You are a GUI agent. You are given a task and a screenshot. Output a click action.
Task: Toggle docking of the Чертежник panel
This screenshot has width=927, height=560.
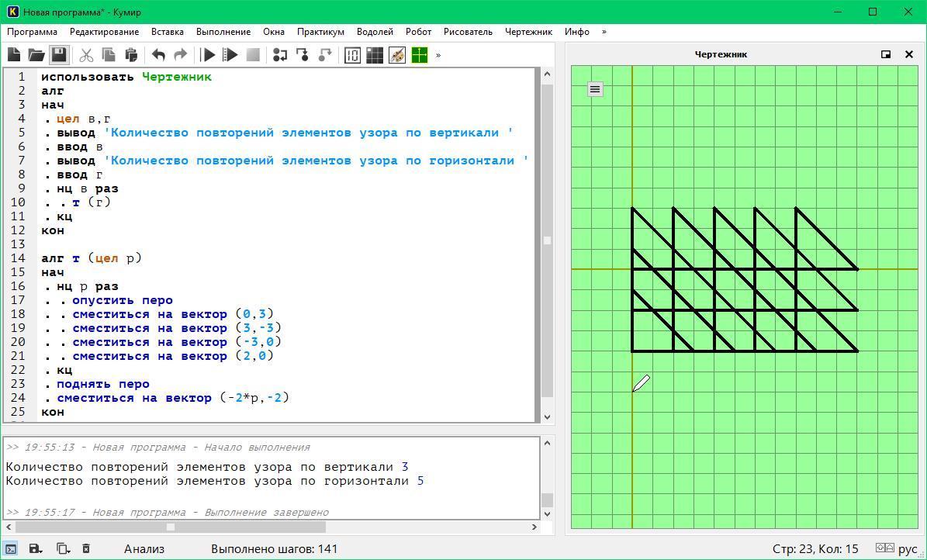pos(886,54)
